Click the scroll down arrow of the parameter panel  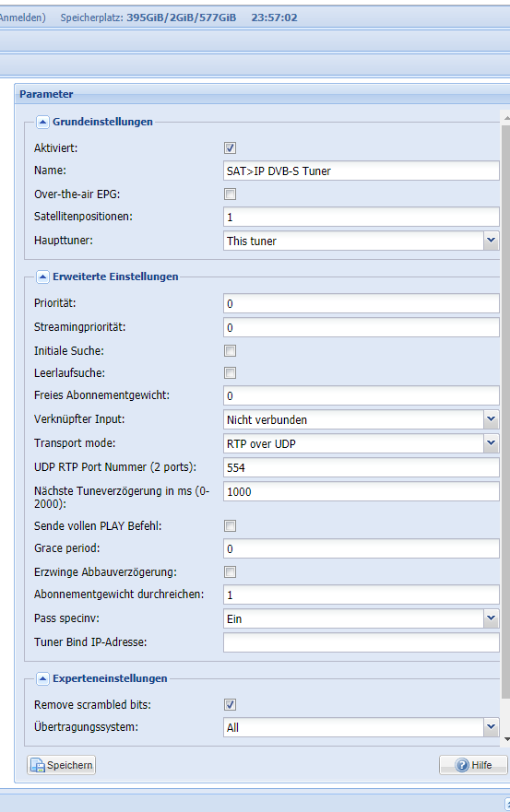pyautogui.click(x=506, y=739)
